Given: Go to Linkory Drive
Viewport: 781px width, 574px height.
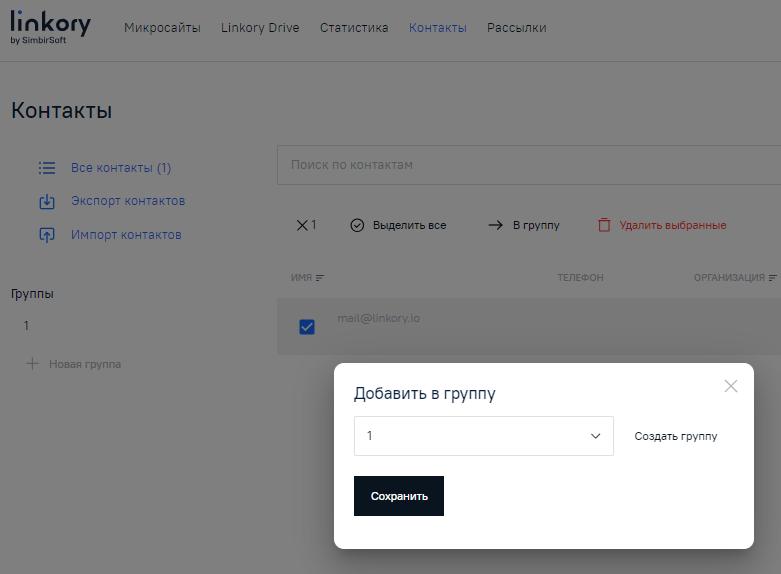Looking at the screenshot, I should tap(260, 28).
